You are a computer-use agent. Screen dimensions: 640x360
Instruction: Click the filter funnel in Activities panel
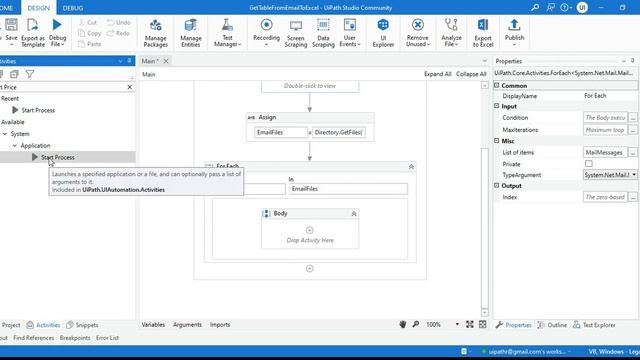tap(30, 74)
